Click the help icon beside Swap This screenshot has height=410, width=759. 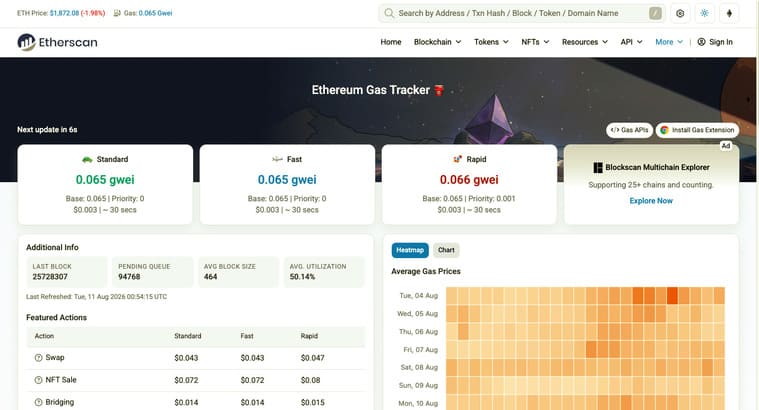point(38,358)
